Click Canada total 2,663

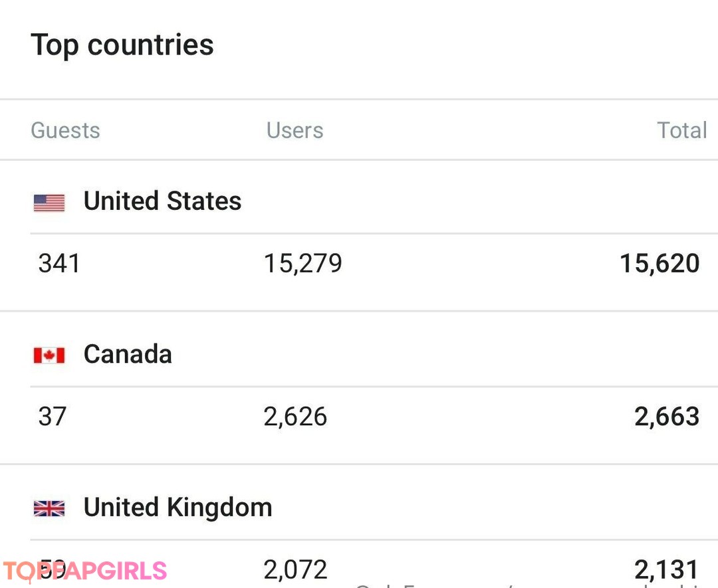(x=666, y=417)
